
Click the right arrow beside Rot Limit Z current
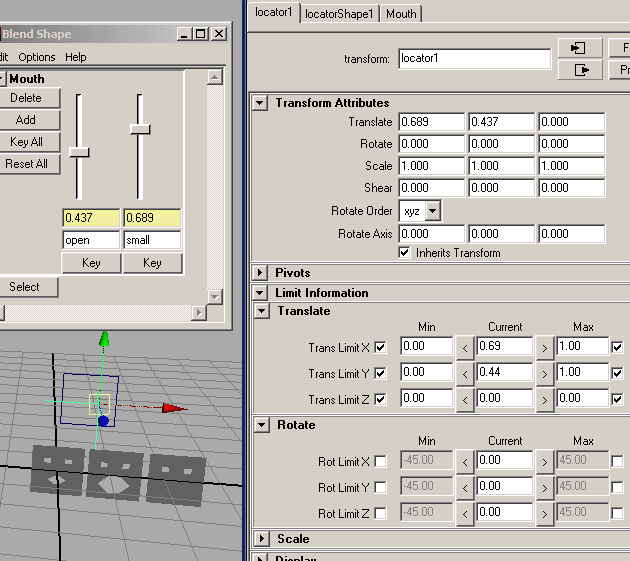[544, 514]
